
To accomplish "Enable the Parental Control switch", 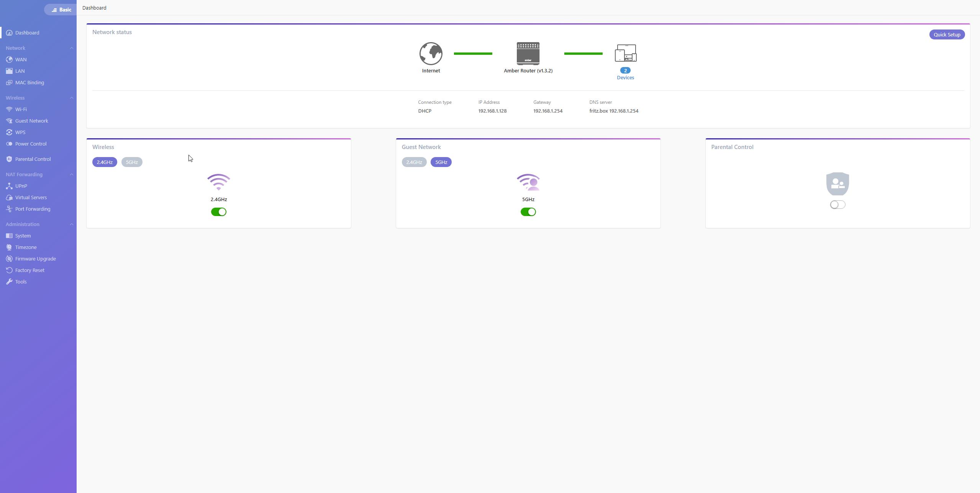I will coord(837,205).
